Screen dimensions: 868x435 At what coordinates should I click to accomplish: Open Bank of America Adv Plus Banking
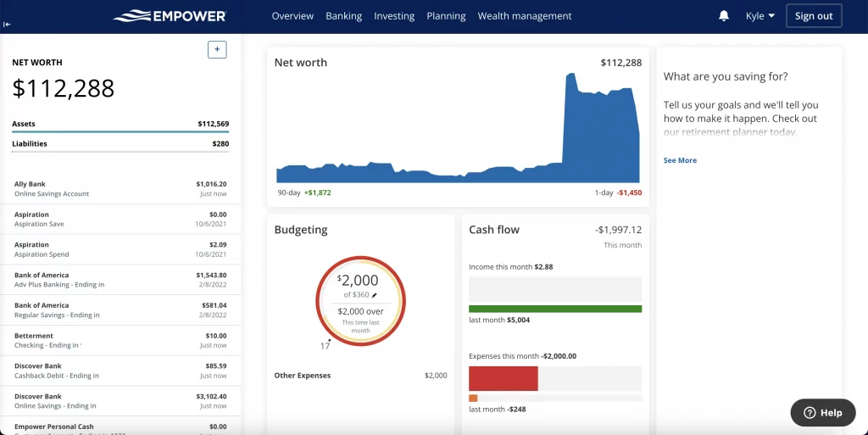tap(120, 280)
